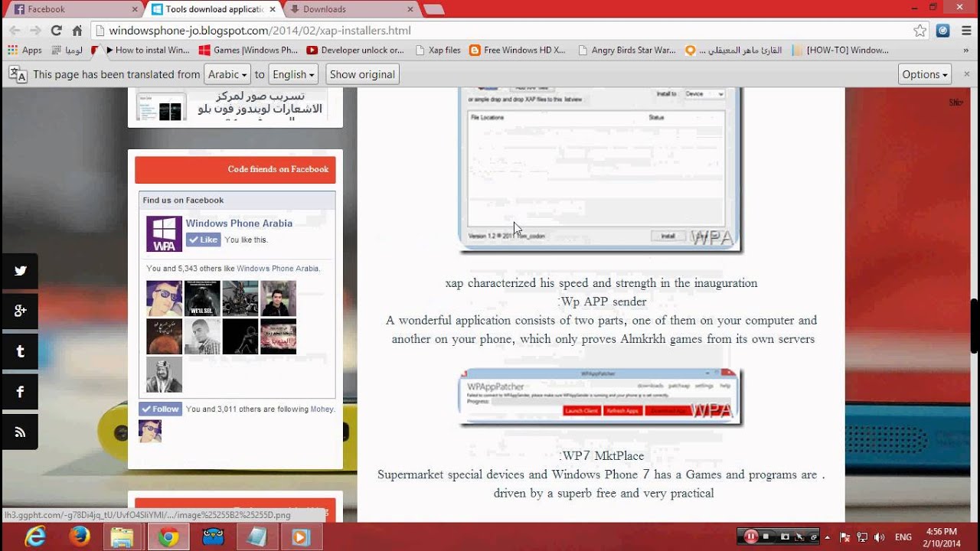Go forward in browser history
The width and height of the screenshot is (980, 551).
[35, 31]
